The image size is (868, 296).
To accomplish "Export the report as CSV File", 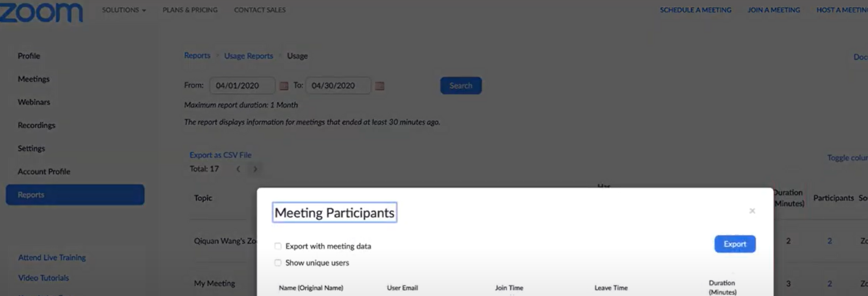I will click(x=220, y=155).
